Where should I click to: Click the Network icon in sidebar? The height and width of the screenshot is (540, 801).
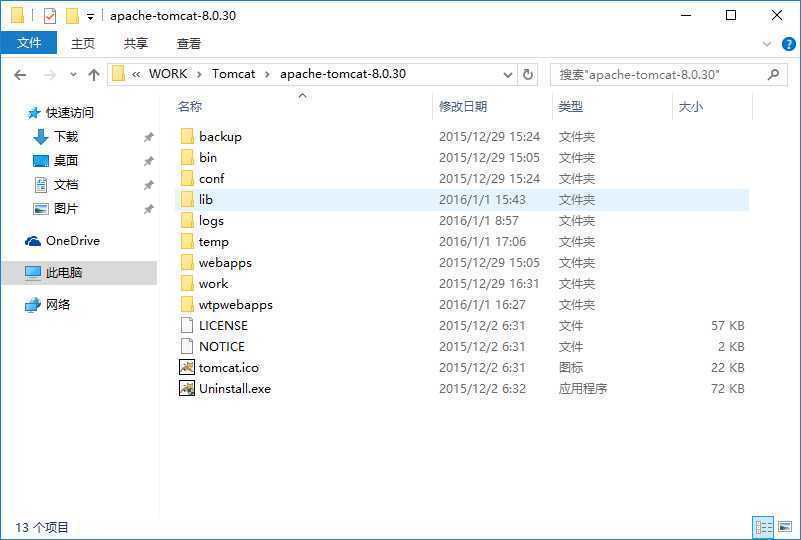33,305
